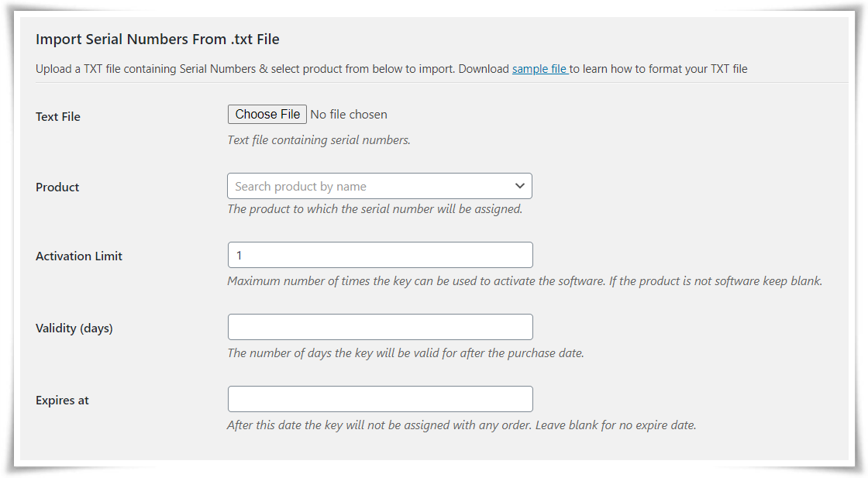Click the Import Serial Numbers heading
The width and height of the screenshot is (868, 478).
(x=158, y=40)
